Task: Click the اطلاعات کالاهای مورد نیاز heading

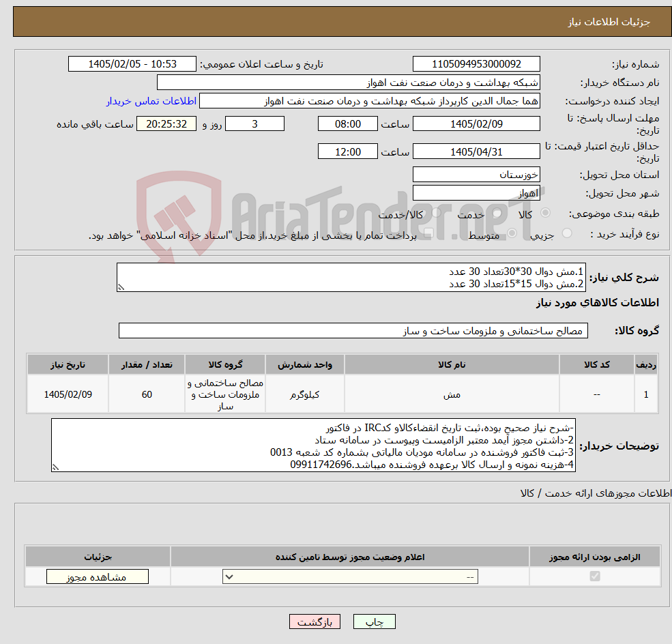Action: click(598, 303)
